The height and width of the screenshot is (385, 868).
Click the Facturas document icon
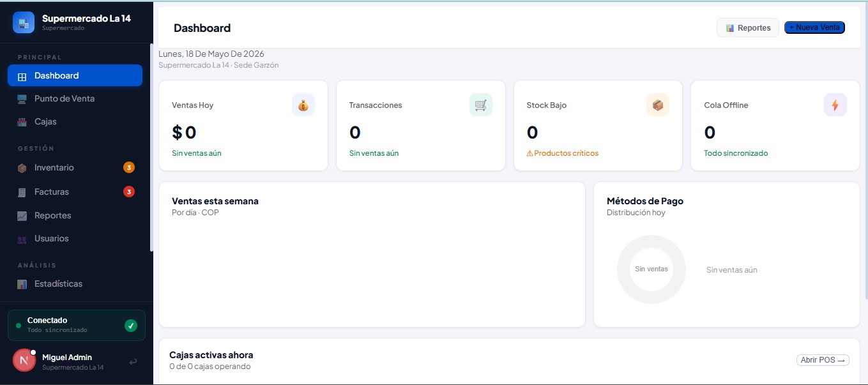tap(22, 192)
